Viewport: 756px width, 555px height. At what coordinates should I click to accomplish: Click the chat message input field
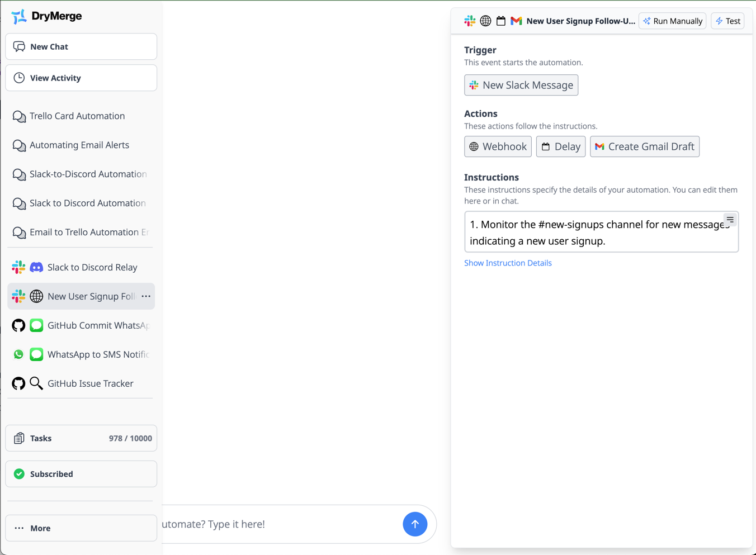(x=280, y=524)
